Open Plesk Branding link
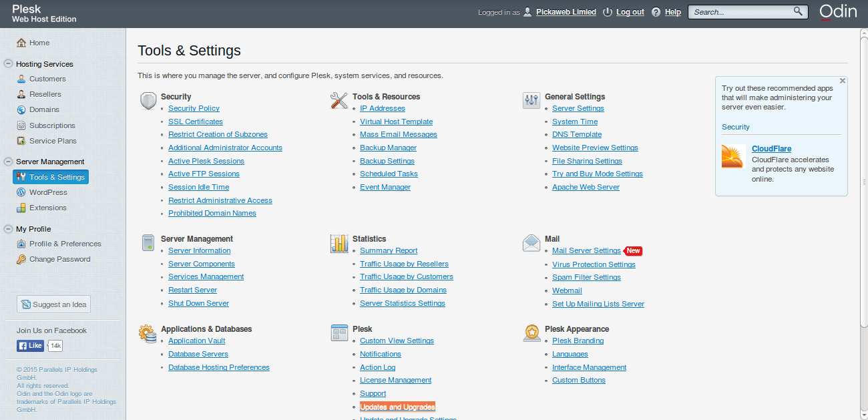The width and height of the screenshot is (868, 420). click(578, 341)
